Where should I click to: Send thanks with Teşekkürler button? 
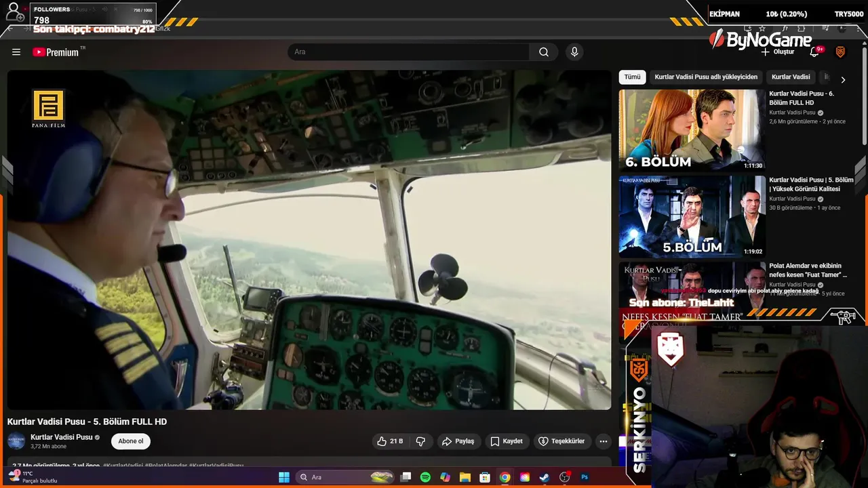pyautogui.click(x=561, y=441)
